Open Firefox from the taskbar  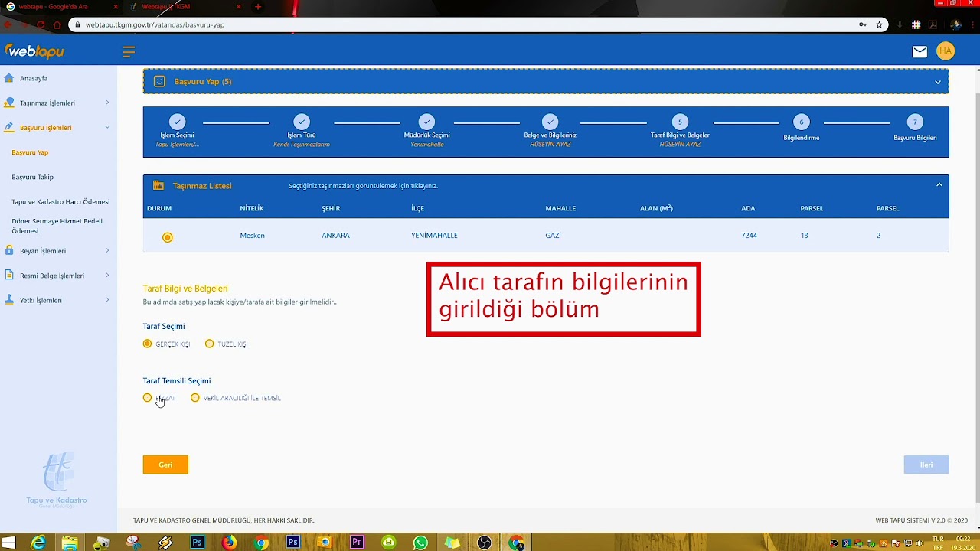coord(229,543)
